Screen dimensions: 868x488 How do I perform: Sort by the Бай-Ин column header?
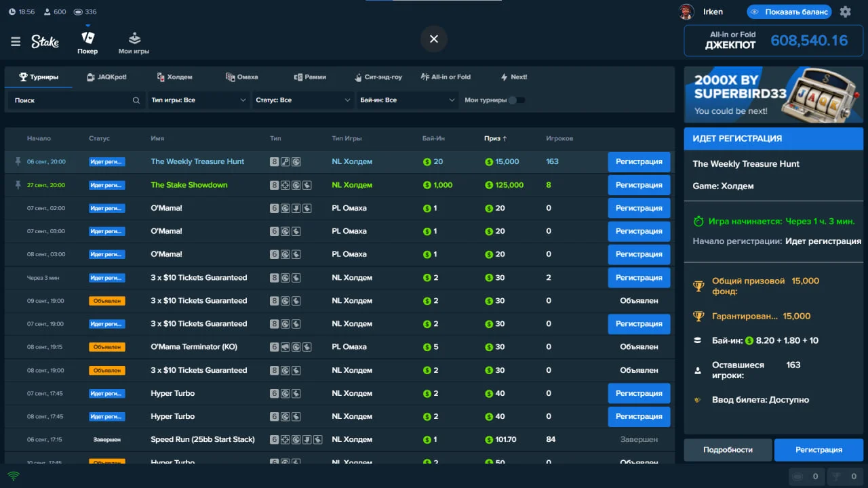(x=433, y=138)
